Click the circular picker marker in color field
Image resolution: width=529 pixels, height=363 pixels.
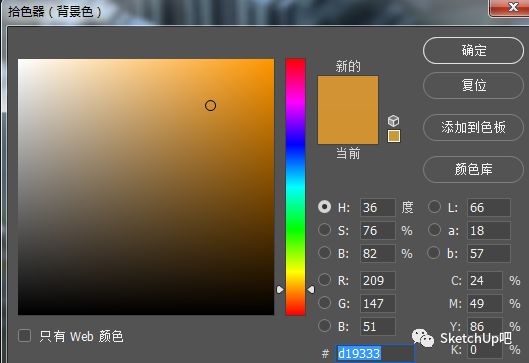[x=211, y=106]
